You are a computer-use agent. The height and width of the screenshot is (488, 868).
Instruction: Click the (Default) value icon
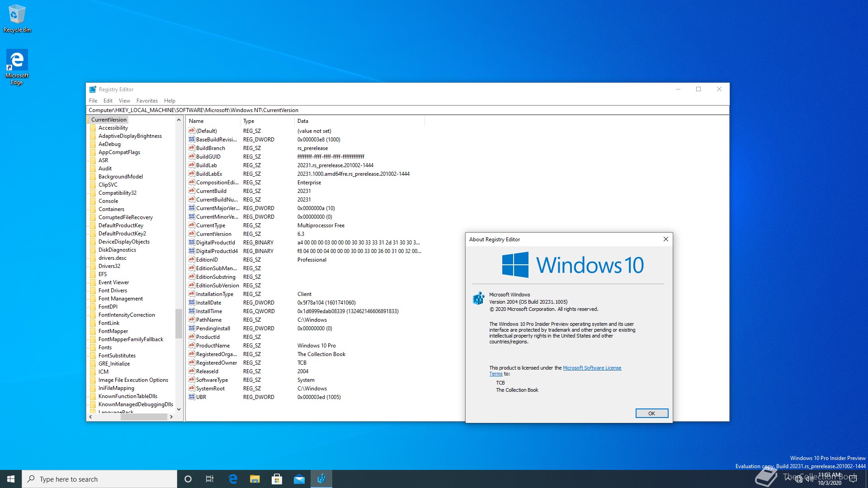192,131
